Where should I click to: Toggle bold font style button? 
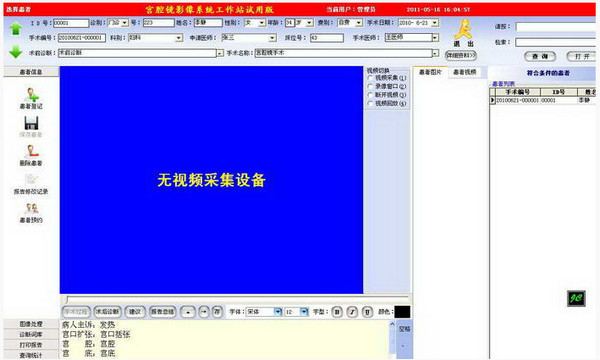pyautogui.click(x=337, y=312)
